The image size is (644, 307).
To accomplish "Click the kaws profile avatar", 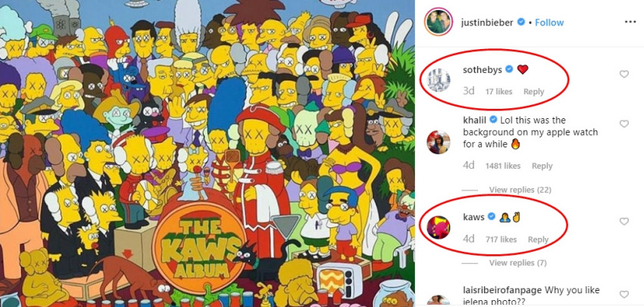I will coord(439,227).
